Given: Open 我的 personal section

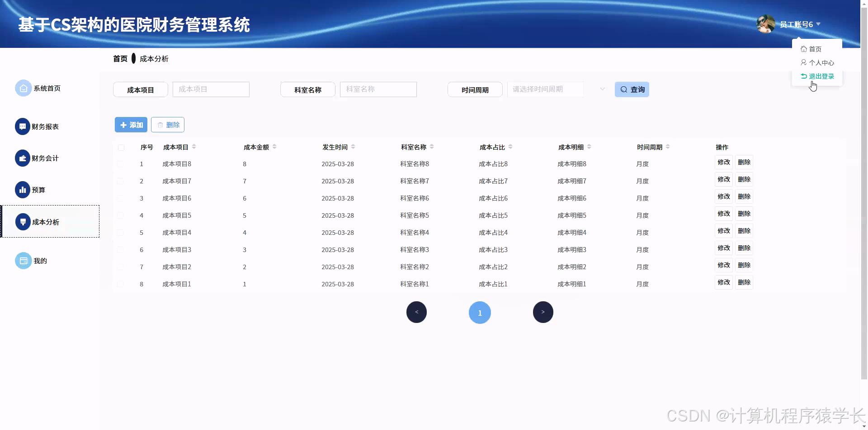Looking at the screenshot, I should (39, 261).
